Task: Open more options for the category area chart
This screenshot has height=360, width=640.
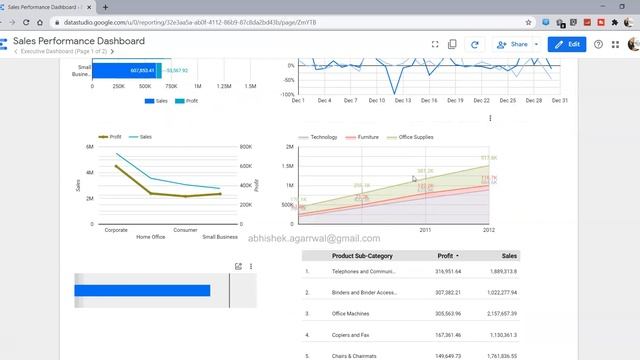Action: pyautogui.click(x=490, y=118)
